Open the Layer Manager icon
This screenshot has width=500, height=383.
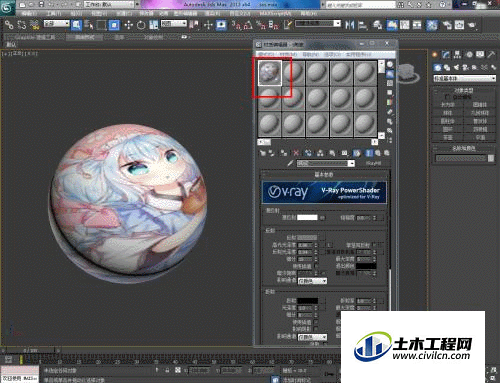coord(377,25)
